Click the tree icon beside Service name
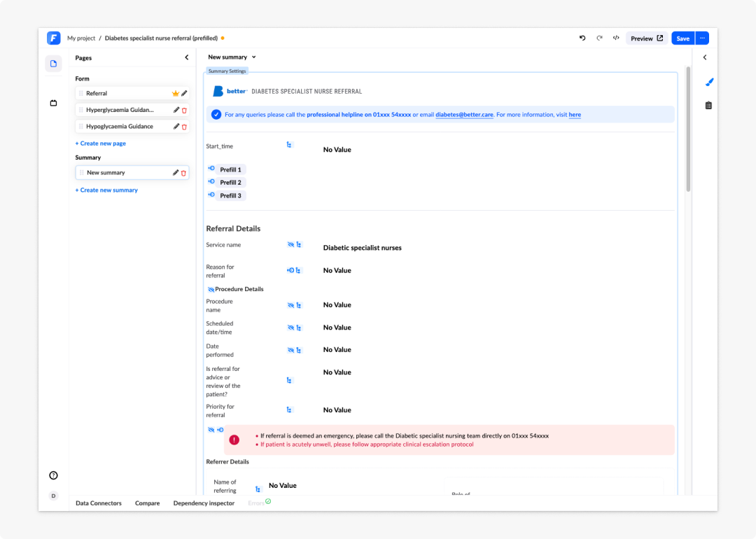This screenshot has height=539, width=756. (x=299, y=245)
